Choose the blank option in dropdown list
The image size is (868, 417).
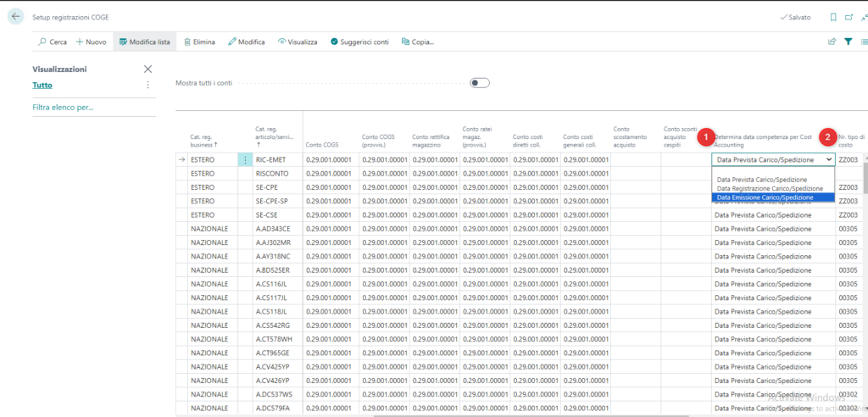(x=773, y=172)
